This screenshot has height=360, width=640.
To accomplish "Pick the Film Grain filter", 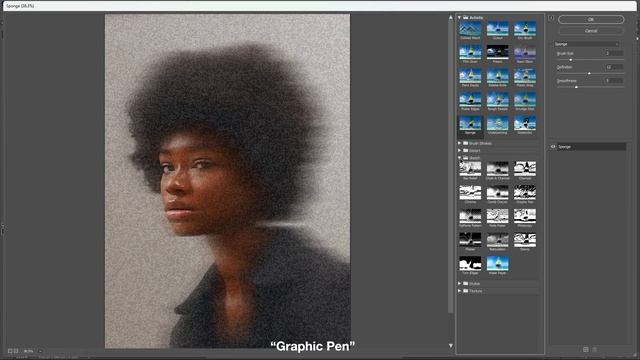I will tap(470, 53).
